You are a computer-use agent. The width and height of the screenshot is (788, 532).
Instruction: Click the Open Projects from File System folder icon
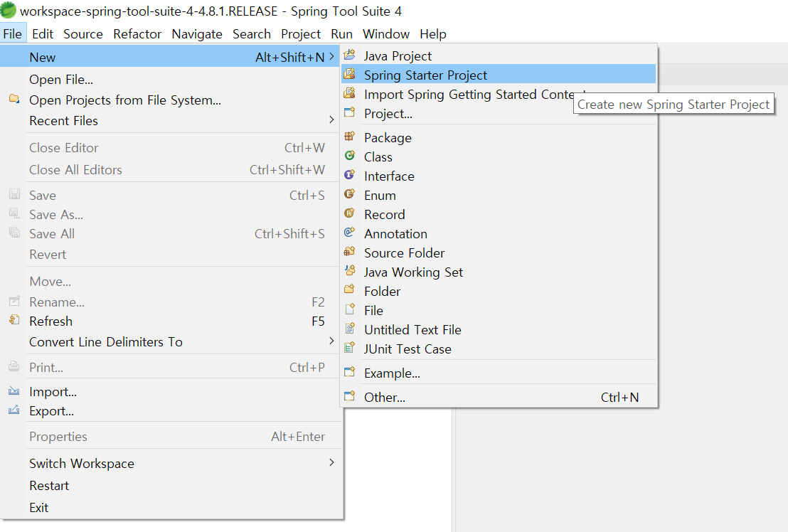[14, 99]
